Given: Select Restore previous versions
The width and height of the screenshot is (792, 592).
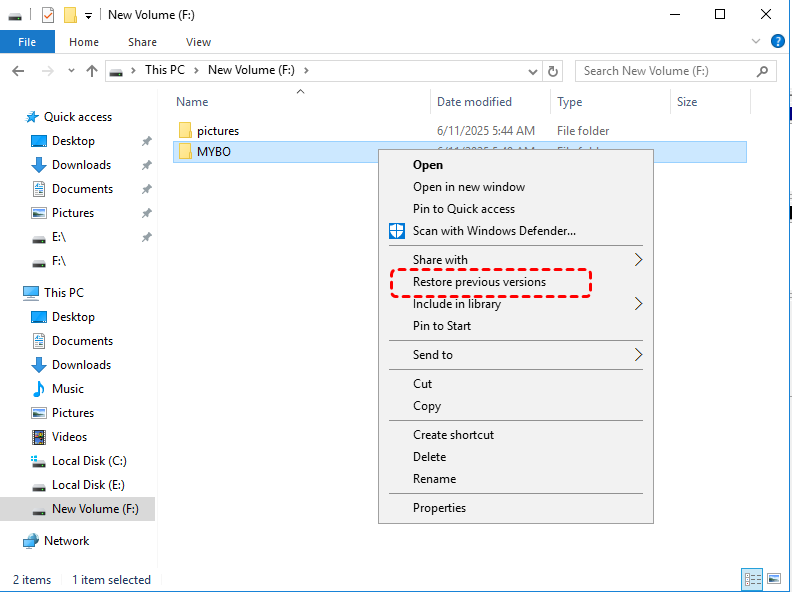Looking at the screenshot, I should coord(480,282).
